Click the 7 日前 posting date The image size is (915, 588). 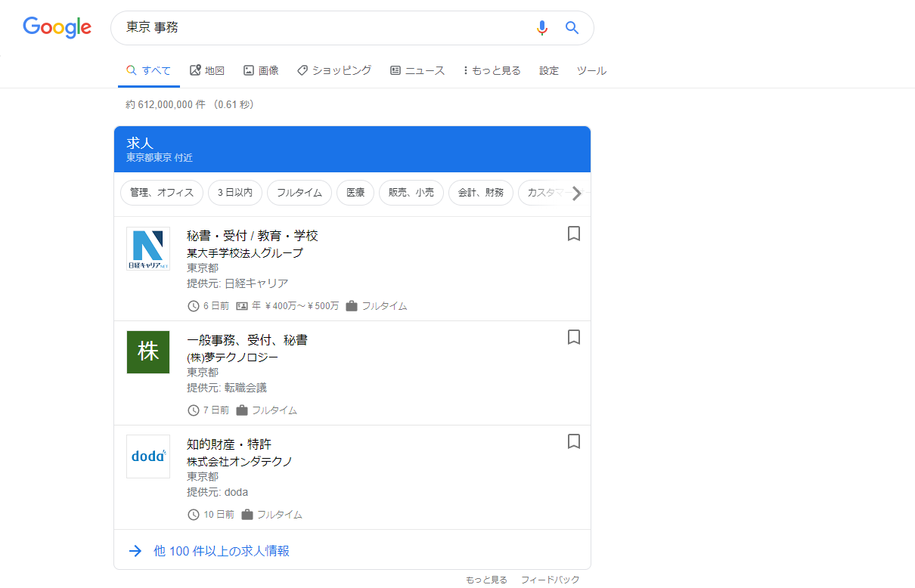tap(216, 410)
